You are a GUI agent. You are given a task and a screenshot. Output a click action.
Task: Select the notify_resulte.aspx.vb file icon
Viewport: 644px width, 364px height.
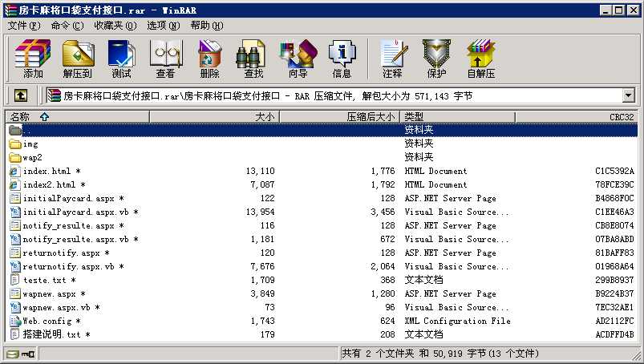pos(14,239)
